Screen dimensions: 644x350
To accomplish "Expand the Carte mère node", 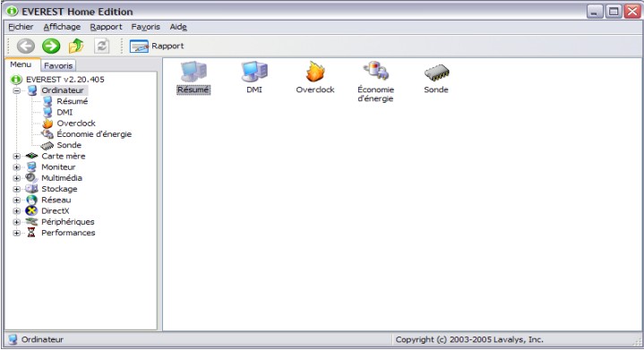I will pos(16,157).
